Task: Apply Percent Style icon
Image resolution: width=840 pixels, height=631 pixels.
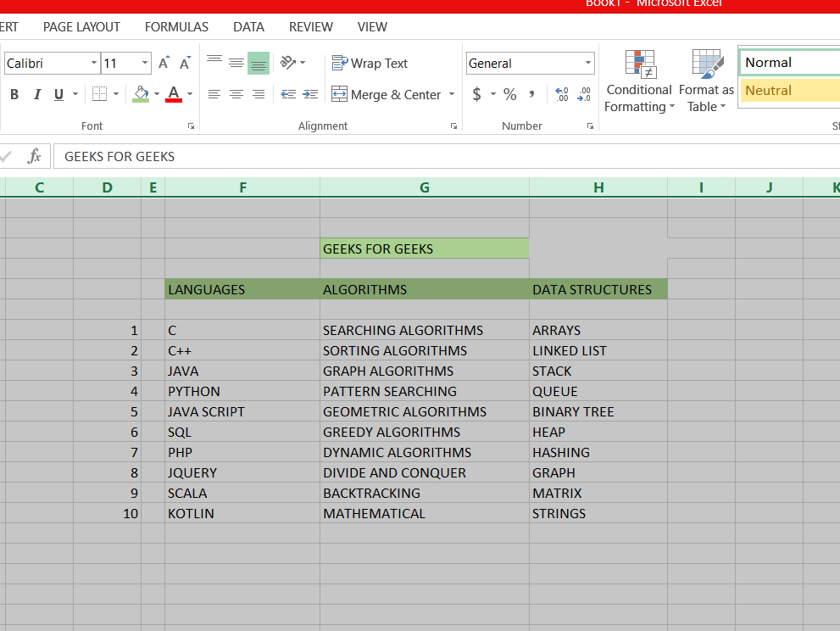Action: tap(510, 94)
